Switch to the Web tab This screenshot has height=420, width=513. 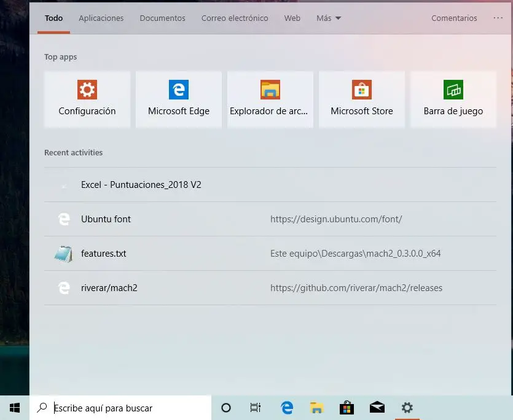click(x=292, y=18)
